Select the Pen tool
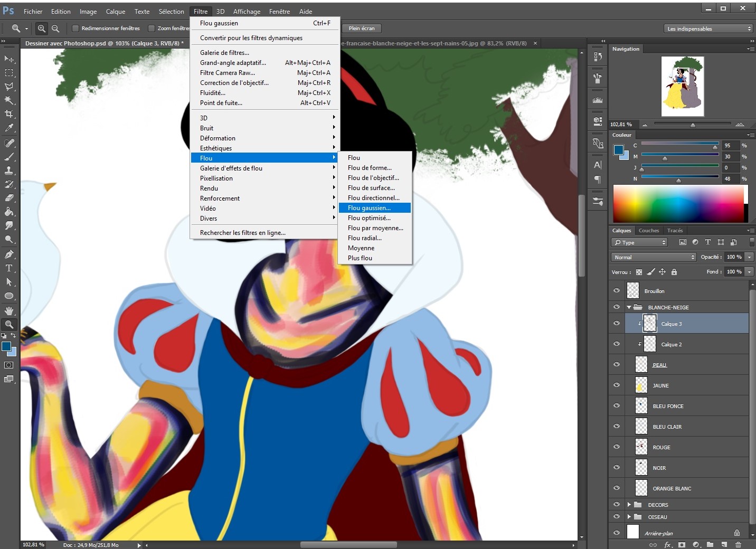Image resolution: width=756 pixels, height=549 pixels. 9,254
